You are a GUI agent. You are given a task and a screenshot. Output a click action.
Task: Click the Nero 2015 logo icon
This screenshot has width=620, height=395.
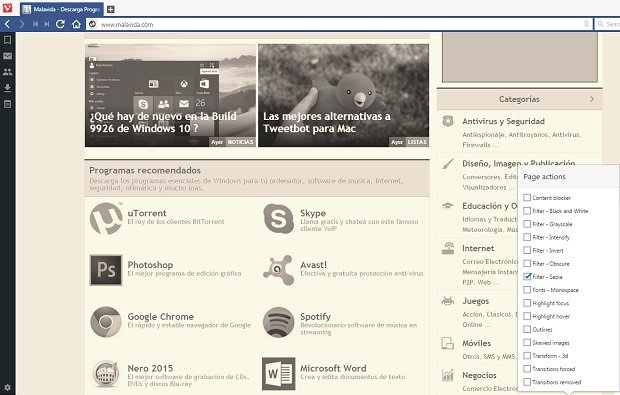106,374
